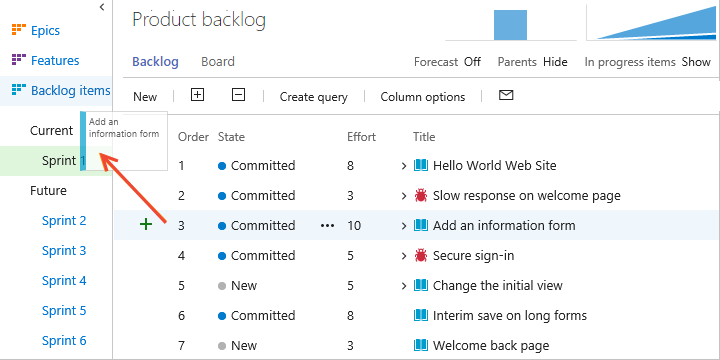Click the New toolbar button
The height and width of the screenshot is (360, 720).
(x=145, y=96)
